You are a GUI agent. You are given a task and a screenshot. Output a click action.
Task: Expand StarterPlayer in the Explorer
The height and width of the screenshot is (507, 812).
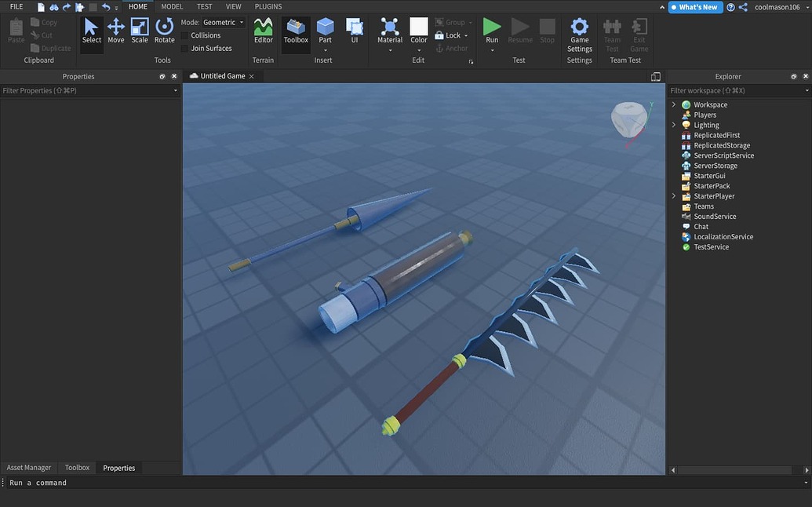click(673, 195)
